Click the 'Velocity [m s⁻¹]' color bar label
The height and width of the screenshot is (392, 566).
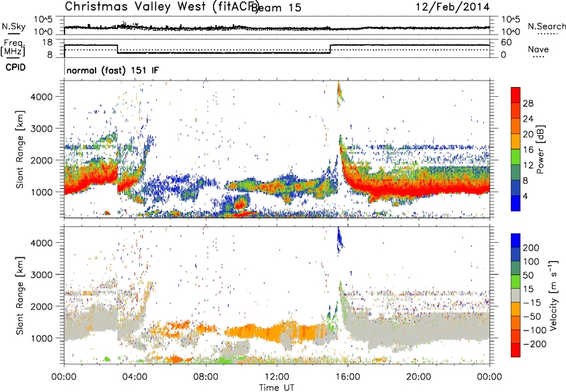pos(553,295)
